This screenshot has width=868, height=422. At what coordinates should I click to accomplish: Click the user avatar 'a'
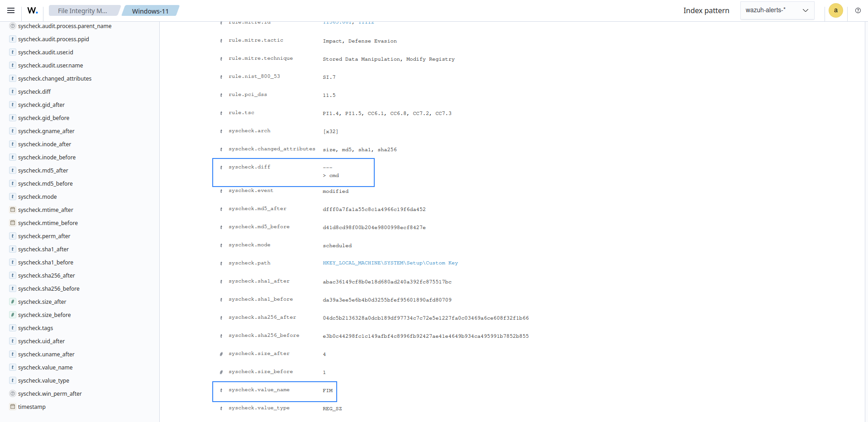[835, 10]
